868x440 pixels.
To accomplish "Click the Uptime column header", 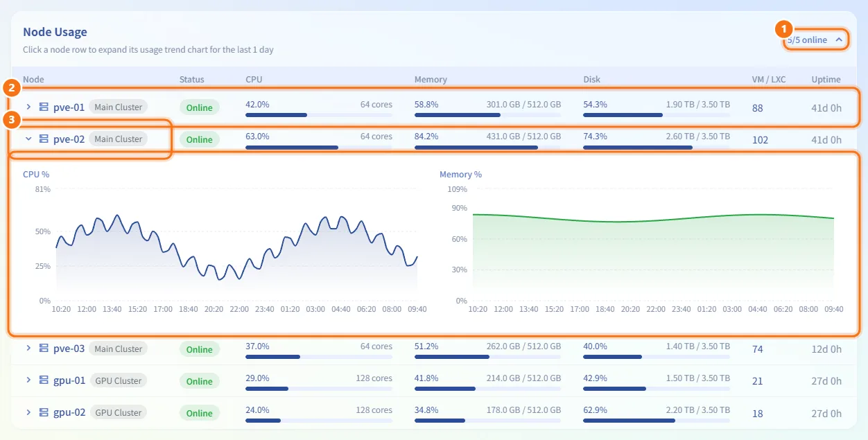I will click(x=826, y=79).
